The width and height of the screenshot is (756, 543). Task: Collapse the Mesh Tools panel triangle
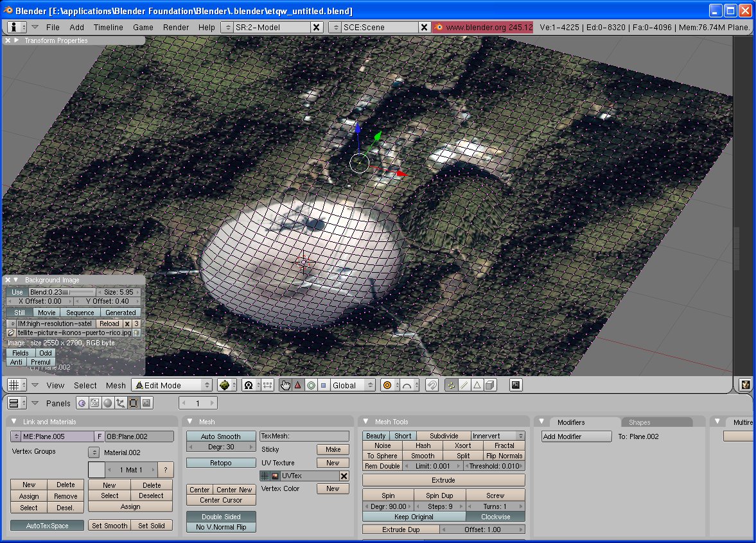[x=366, y=422]
